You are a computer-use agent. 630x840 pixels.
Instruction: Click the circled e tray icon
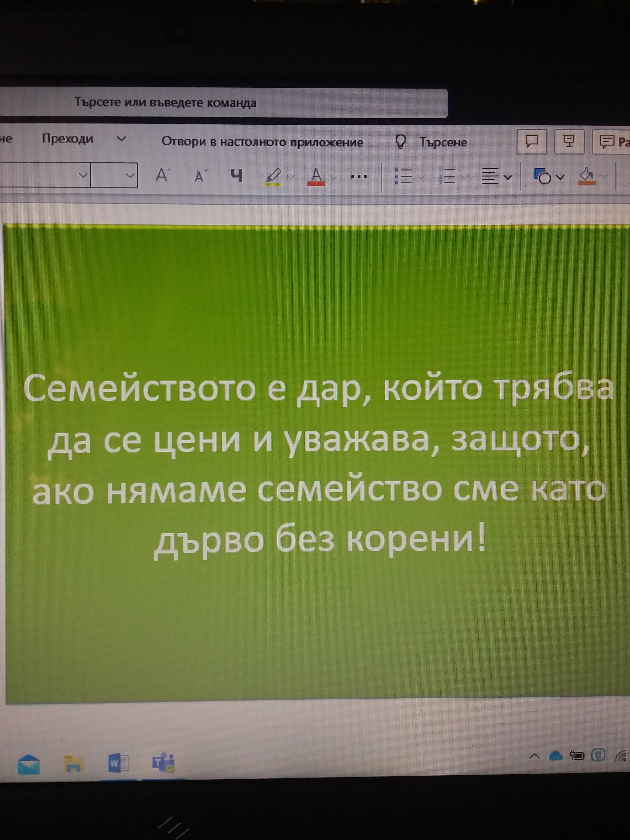click(598, 755)
